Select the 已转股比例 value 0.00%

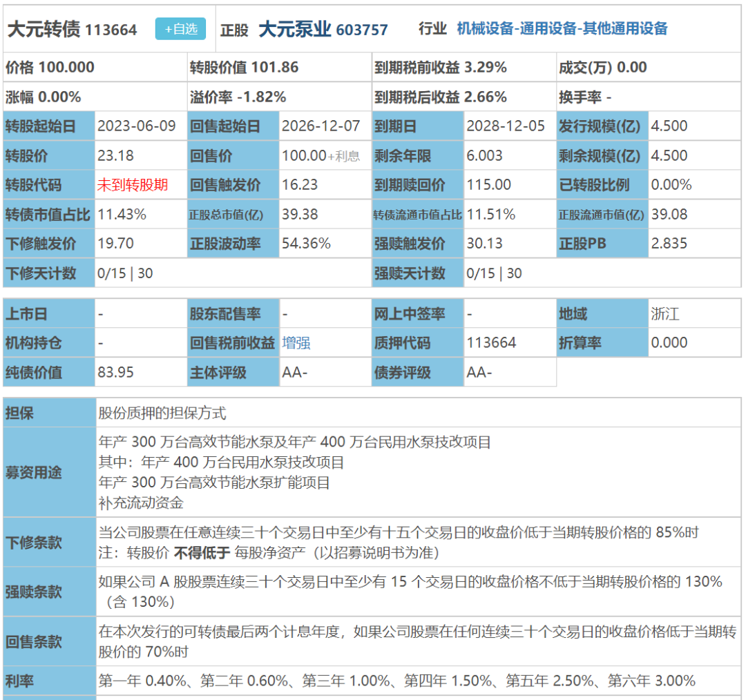671,184
